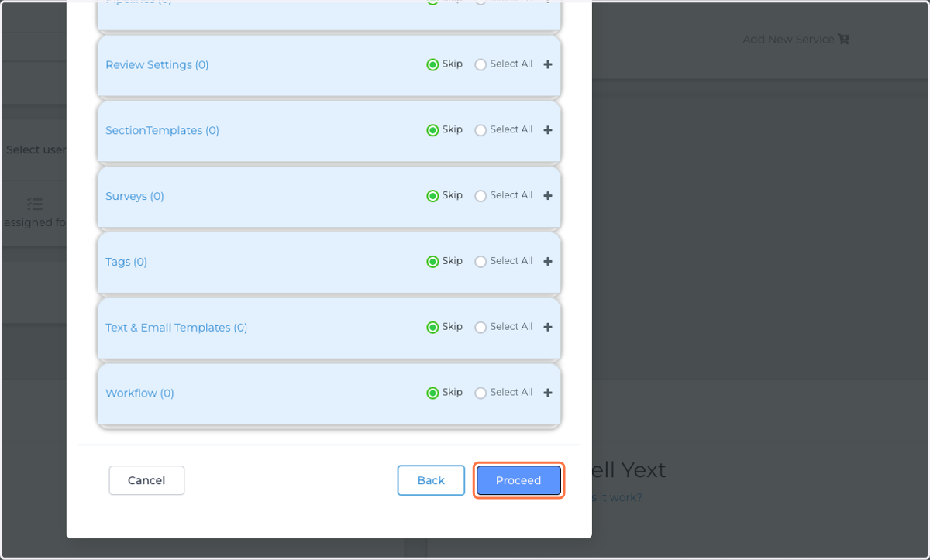Click the shopping cart icon
This screenshot has height=560, width=930.
point(844,39)
